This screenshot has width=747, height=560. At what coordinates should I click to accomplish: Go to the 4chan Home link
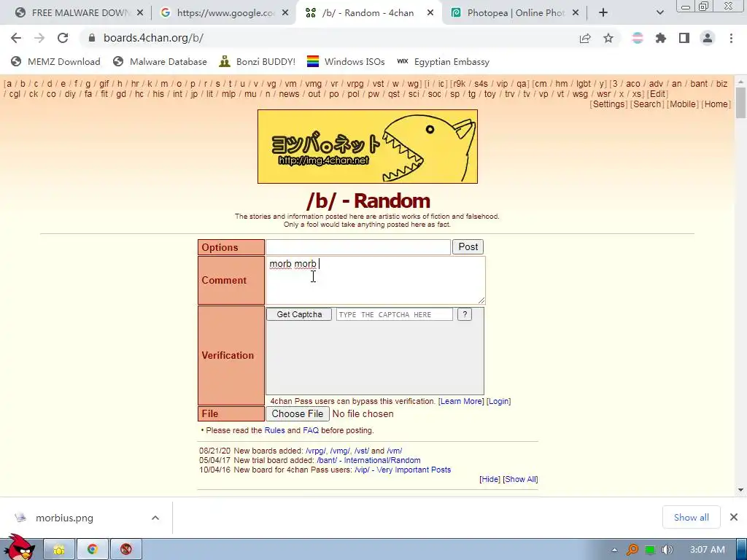pos(716,104)
